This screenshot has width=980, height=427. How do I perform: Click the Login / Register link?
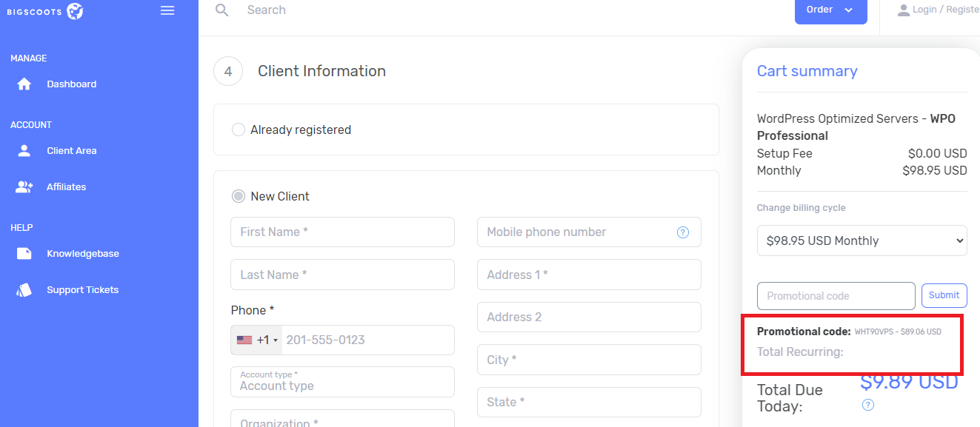(x=946, y=10)
